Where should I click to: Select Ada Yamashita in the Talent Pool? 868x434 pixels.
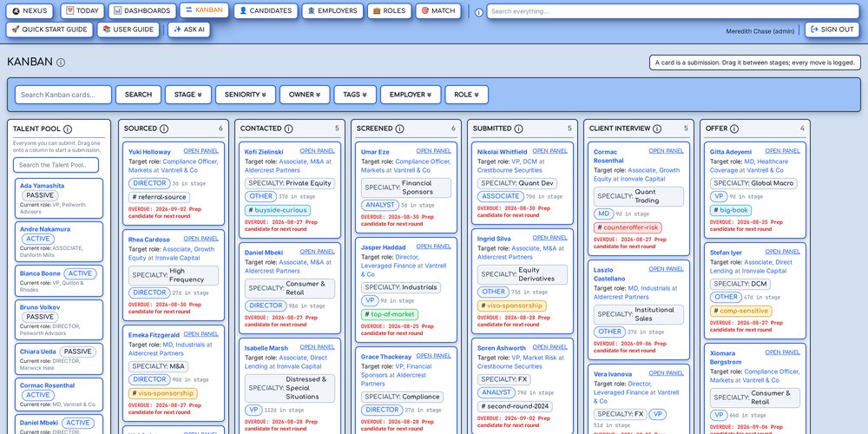tap(42, 186)
